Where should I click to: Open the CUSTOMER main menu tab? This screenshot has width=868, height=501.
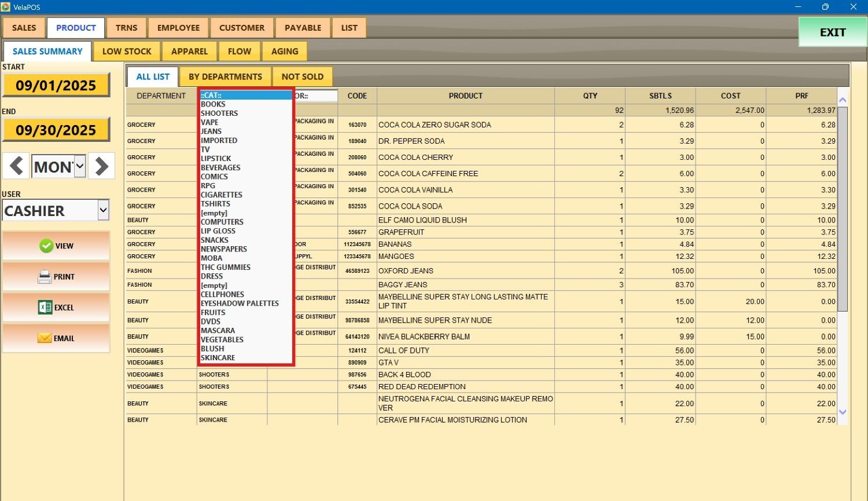242,28
